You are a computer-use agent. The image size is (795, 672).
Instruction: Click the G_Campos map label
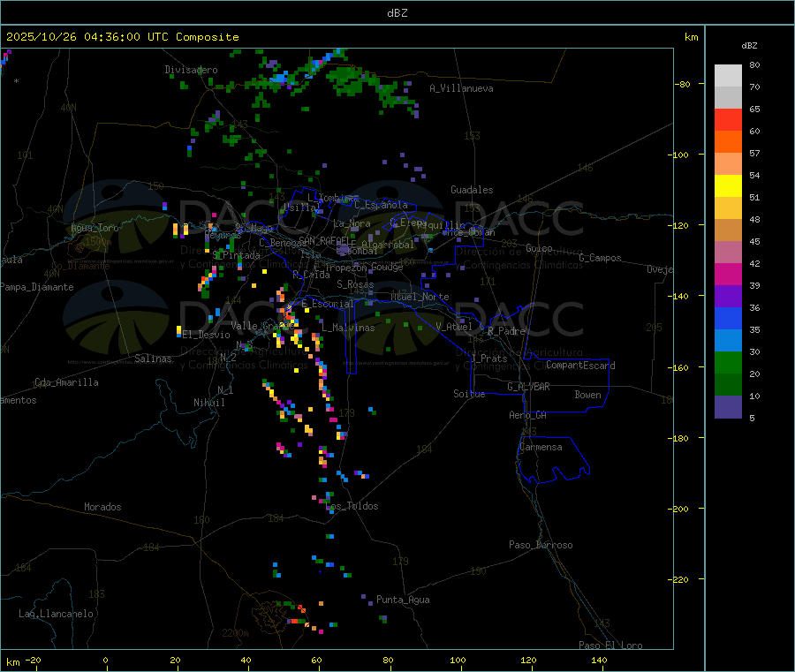(600, 258)
